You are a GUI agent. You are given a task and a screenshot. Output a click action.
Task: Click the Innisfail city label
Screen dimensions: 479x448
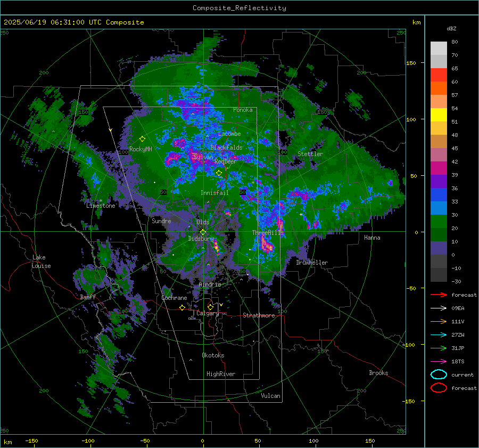click(214, 193)
